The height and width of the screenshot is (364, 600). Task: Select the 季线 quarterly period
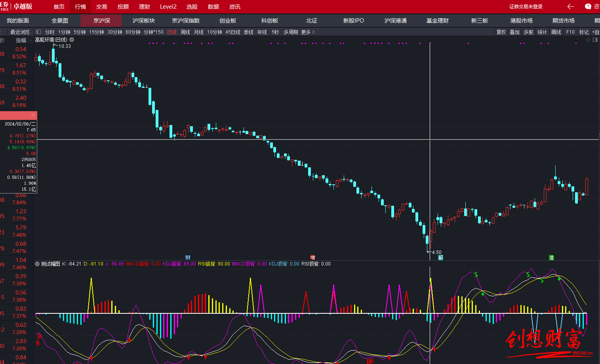(249, 32)
